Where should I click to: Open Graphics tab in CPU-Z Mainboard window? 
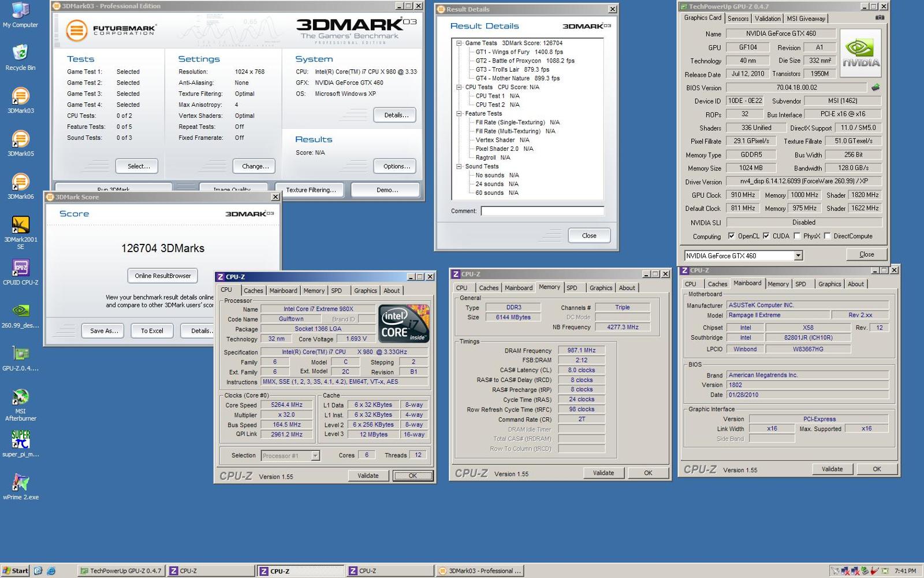pos(829,284)
